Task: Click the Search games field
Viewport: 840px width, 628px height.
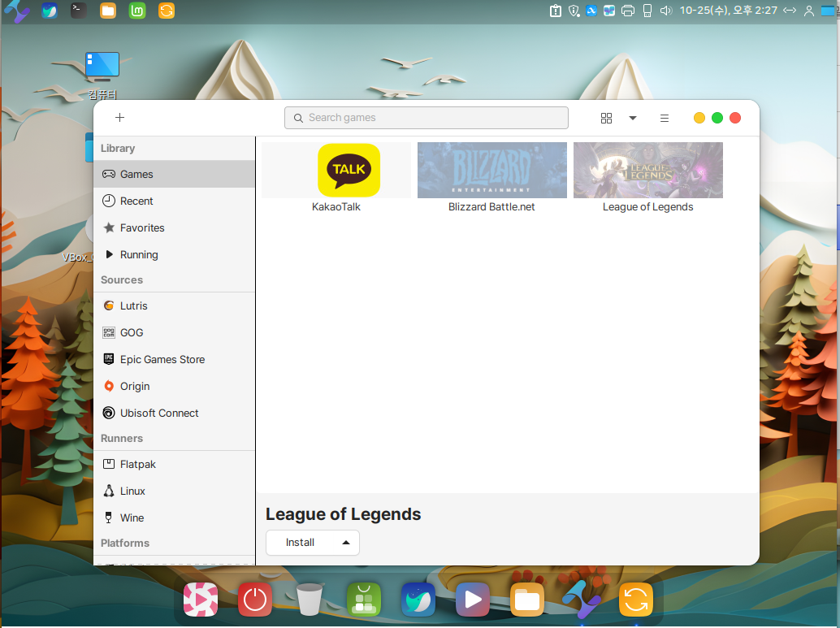Action: pos(426,118)
